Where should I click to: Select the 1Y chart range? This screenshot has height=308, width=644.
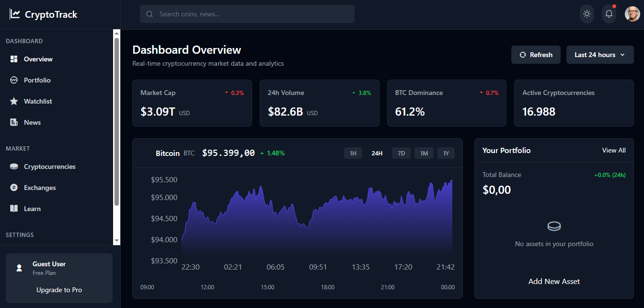(446, 154)
